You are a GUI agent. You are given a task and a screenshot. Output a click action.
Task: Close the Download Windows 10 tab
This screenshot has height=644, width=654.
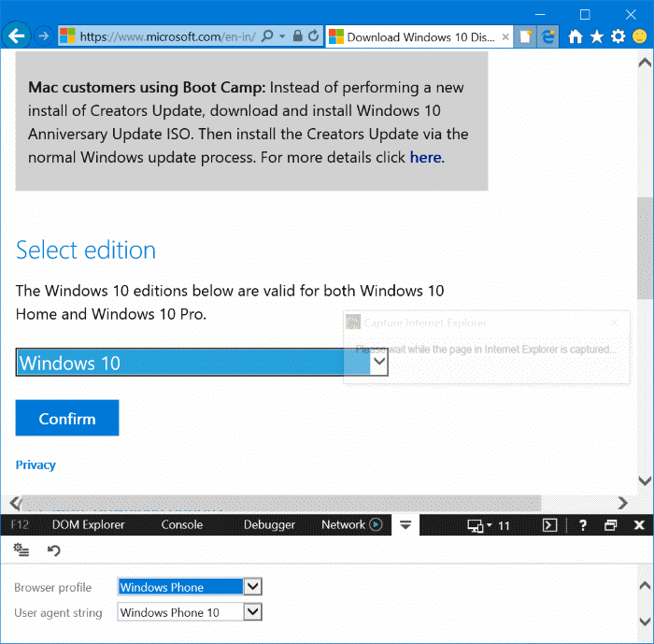[x=505, y=37]
